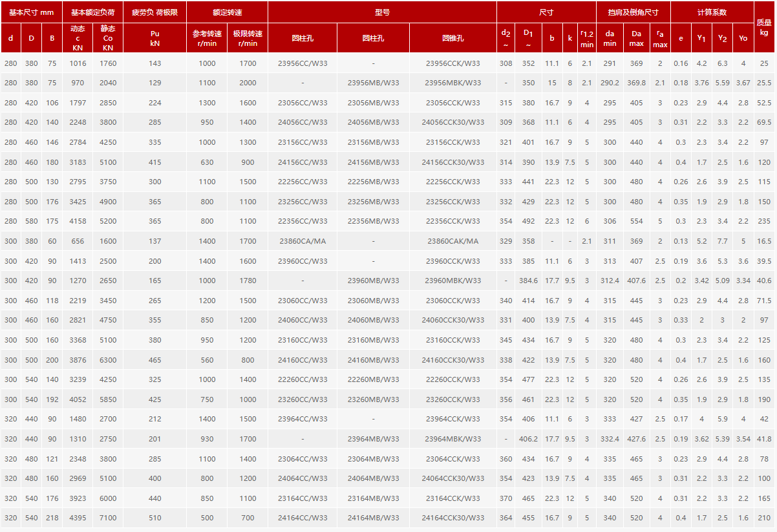Click the 22356MB/W33 model entry
This screenshot has height=532, width=777.
(373, 221)
